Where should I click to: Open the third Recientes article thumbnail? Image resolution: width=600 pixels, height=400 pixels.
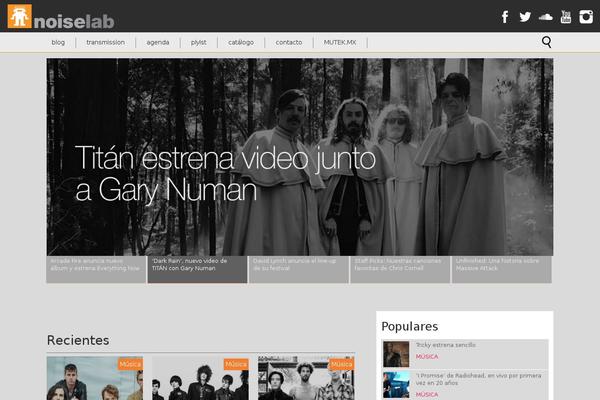(306, 378)
